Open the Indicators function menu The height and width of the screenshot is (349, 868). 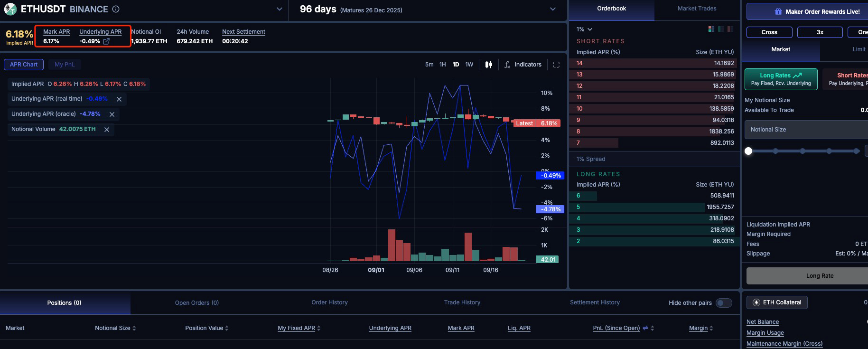(x=523, y=65)
